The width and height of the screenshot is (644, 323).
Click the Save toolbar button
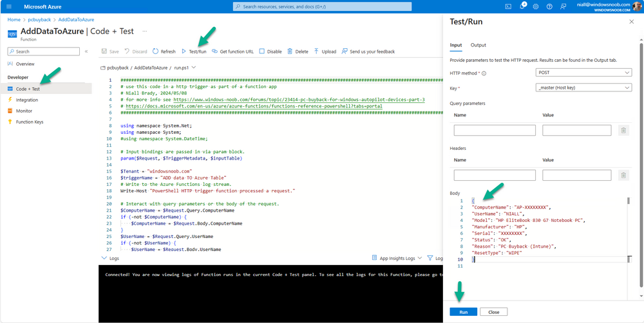110,51
